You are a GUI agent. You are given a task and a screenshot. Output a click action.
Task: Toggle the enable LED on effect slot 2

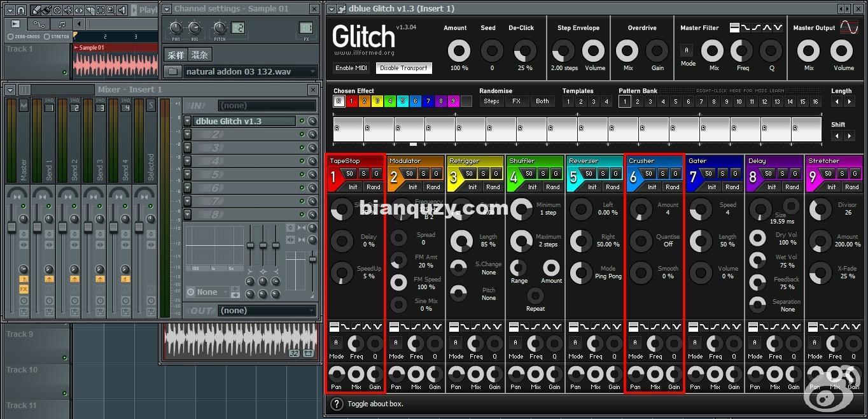[x=302, y=134]
